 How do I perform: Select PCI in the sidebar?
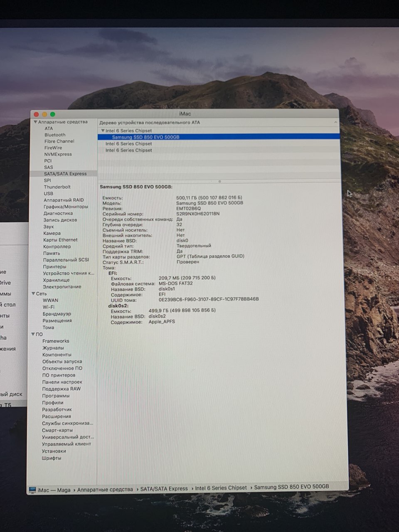[48, 161]
